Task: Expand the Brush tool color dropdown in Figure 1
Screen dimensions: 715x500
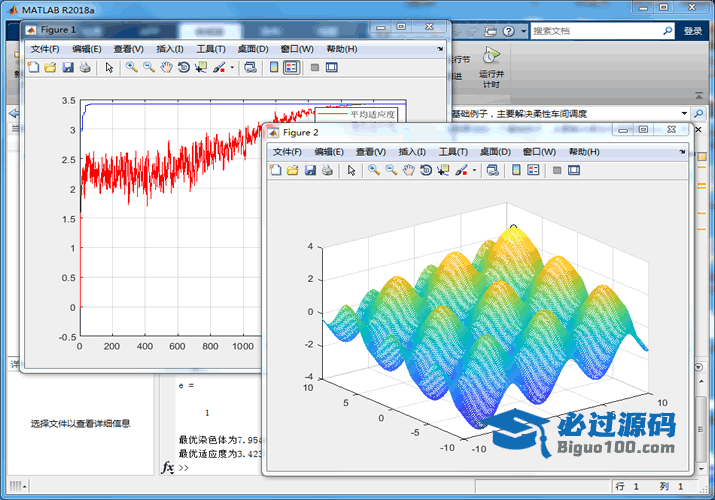Action: tap(232, 68)
